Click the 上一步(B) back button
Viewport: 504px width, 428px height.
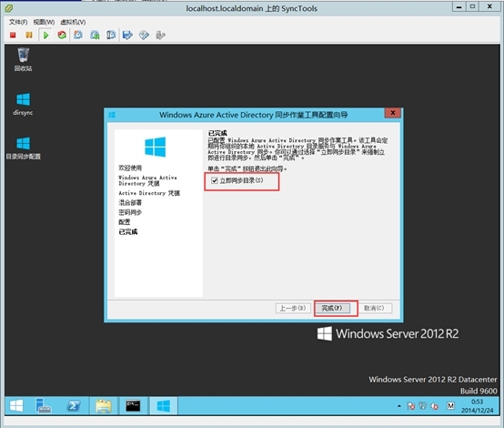click(293, 309)
